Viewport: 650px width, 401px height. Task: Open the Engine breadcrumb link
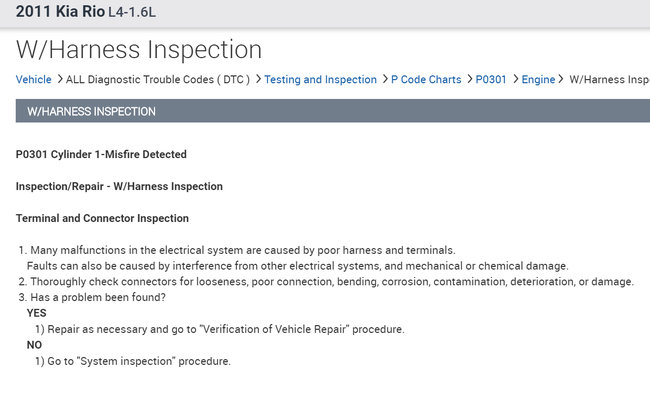coord(538,79)
